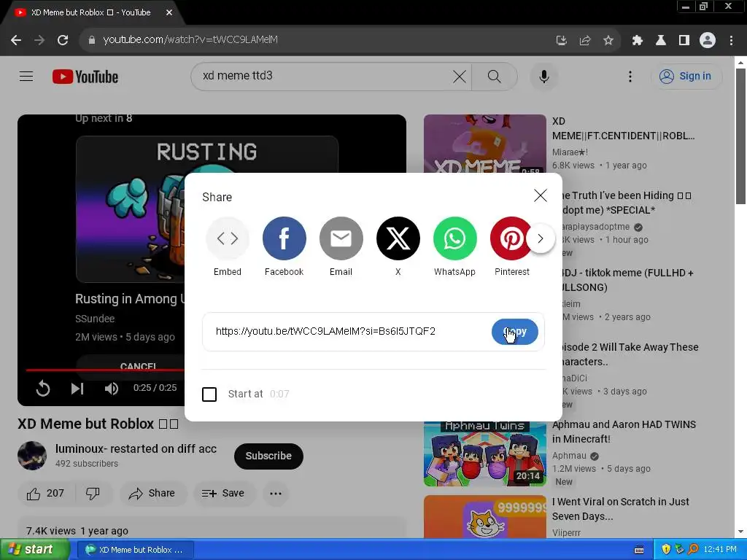Image resolution: width=747 pixels, height=560 pixels.
Task: Open the Aphmau Twins video thumbnail
Action: [485, 454]
